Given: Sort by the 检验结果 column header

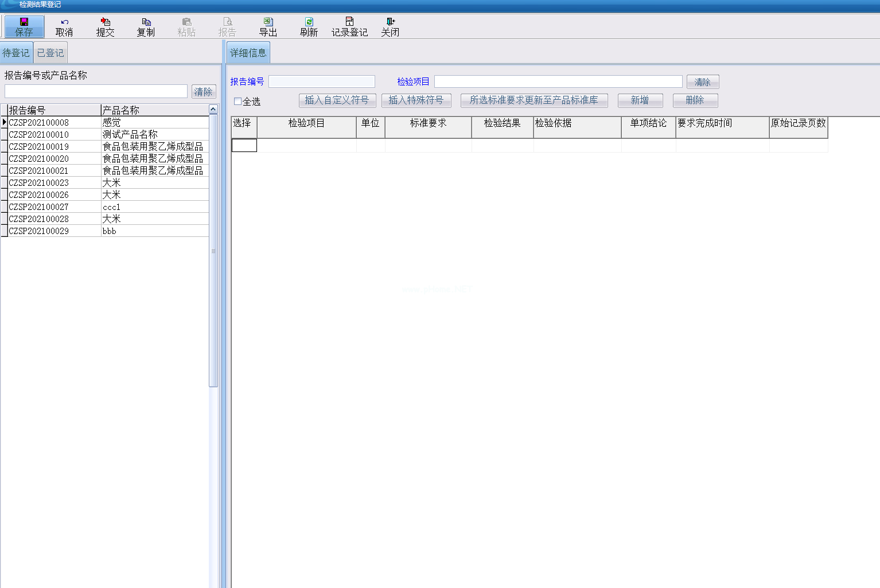Looking at the screenshot, I should pos(502,123).
